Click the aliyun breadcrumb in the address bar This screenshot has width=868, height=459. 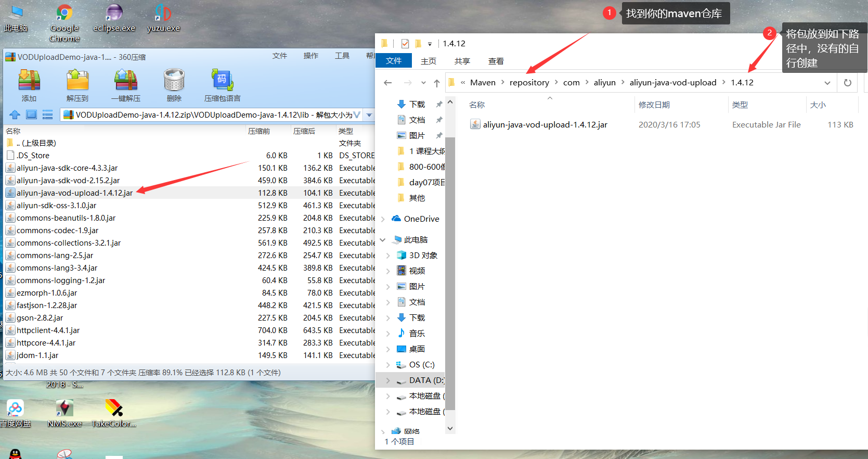pyautogui.click(x=605, y=82)
